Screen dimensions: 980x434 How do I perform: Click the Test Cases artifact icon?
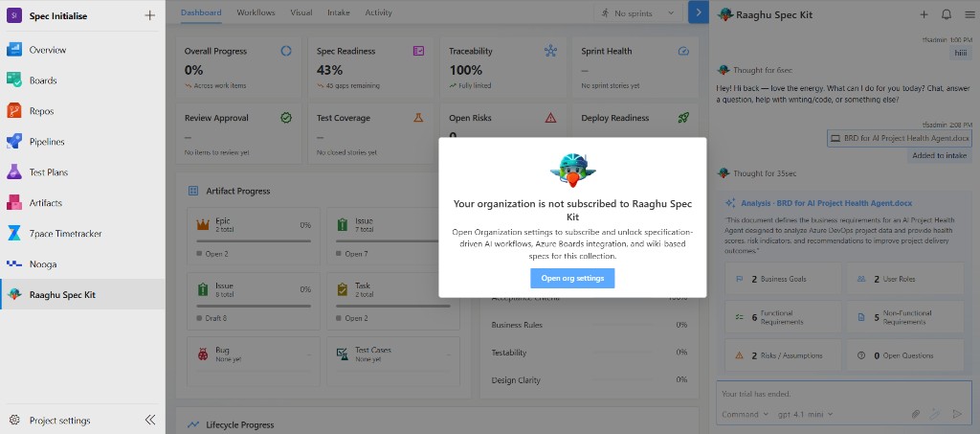point(343,354)
